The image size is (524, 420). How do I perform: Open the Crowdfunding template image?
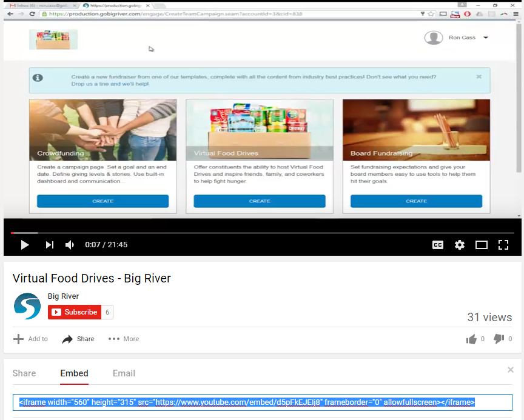pyautogui.click(x=102, y=130)
